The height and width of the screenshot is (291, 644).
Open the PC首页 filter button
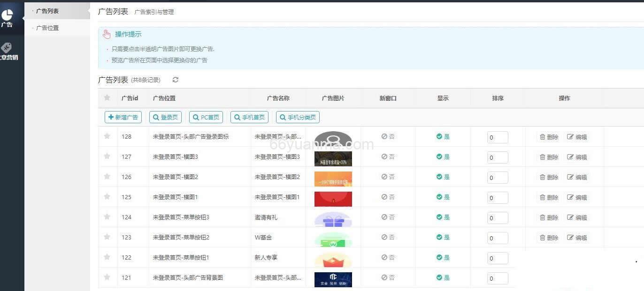click(206, 117)
